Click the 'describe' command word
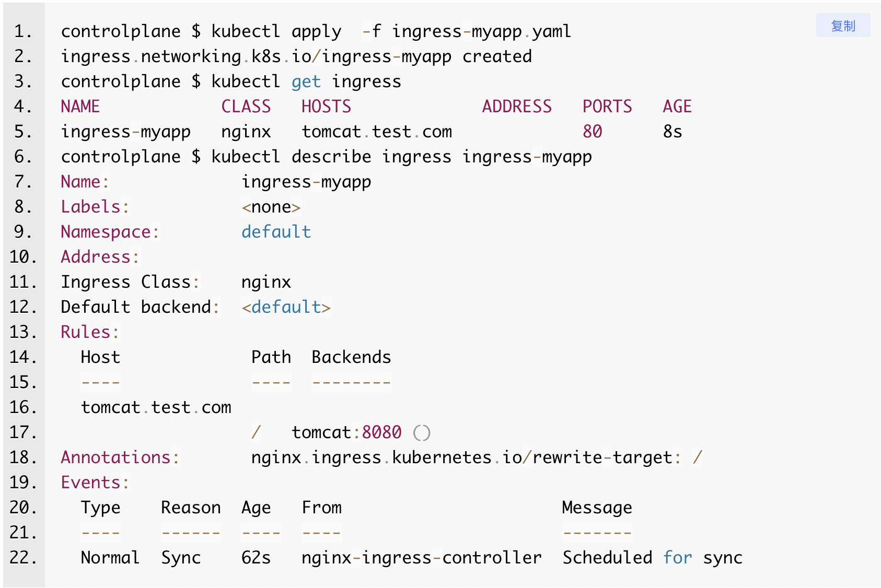The image size is (881, 588). [x=331, y=157]
